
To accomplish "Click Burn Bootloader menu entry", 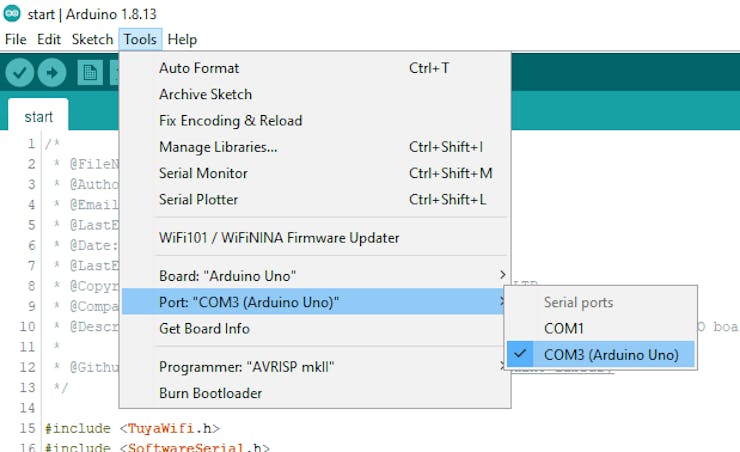I will point(210,393).
